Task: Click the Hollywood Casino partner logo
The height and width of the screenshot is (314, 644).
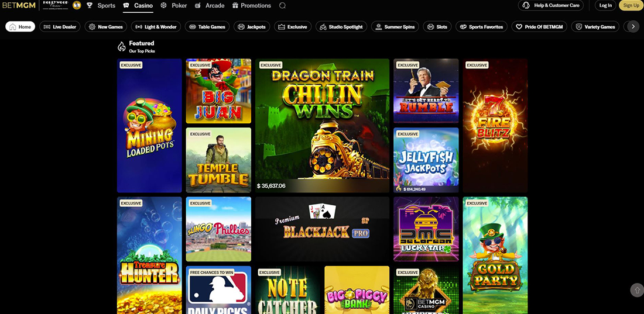Action: pyautogui.click(x=56, y=5)
